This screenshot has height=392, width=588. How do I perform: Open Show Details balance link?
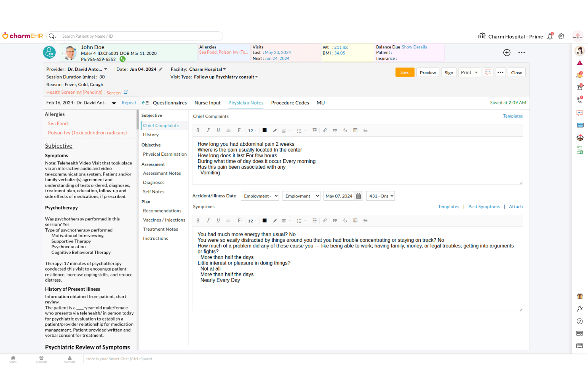pos(414,47)
